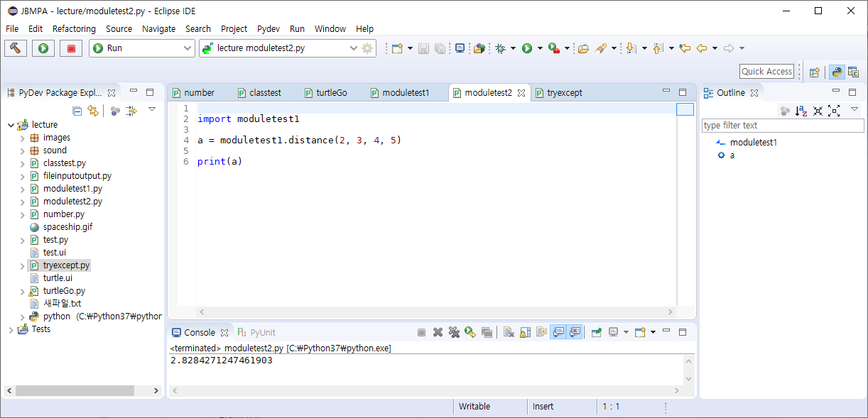This screenshot has width=868, height=418.
Task: Select tryexcept.py in Package Explorer
Action: pyautogui.click(x=66, y=265)
